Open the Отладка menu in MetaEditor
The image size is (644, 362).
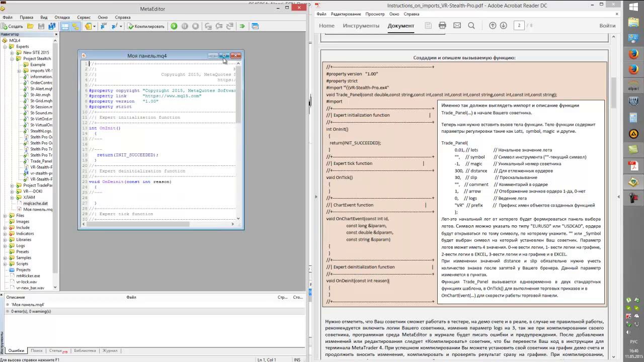[62, 17]
